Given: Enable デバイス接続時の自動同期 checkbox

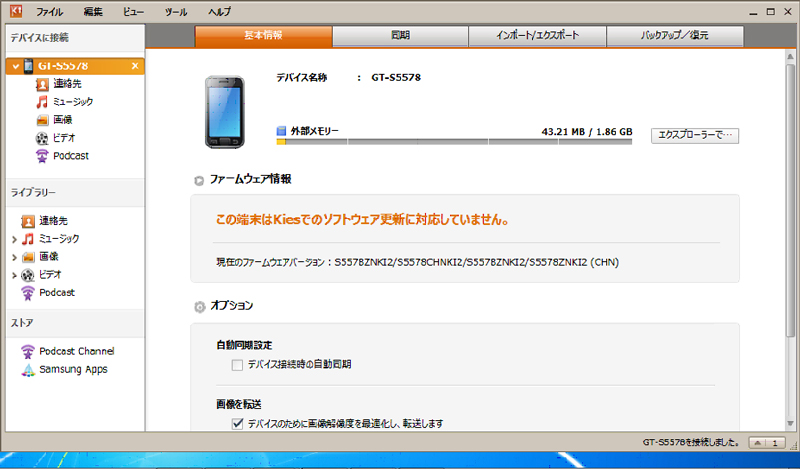Looking at the screenshot, I should pyautogui.click(x=237, y=365).
